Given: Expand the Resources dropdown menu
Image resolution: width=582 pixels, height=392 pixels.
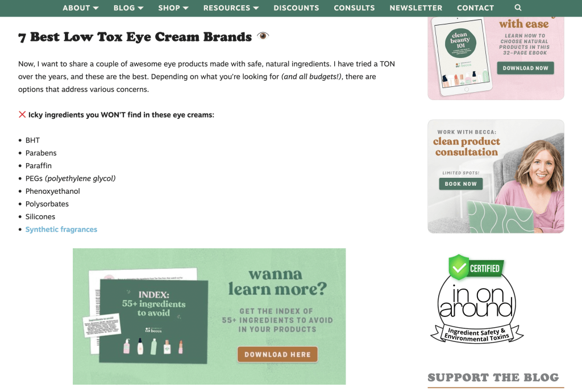Looking at the screenshot, I should (x=231, y=8).
